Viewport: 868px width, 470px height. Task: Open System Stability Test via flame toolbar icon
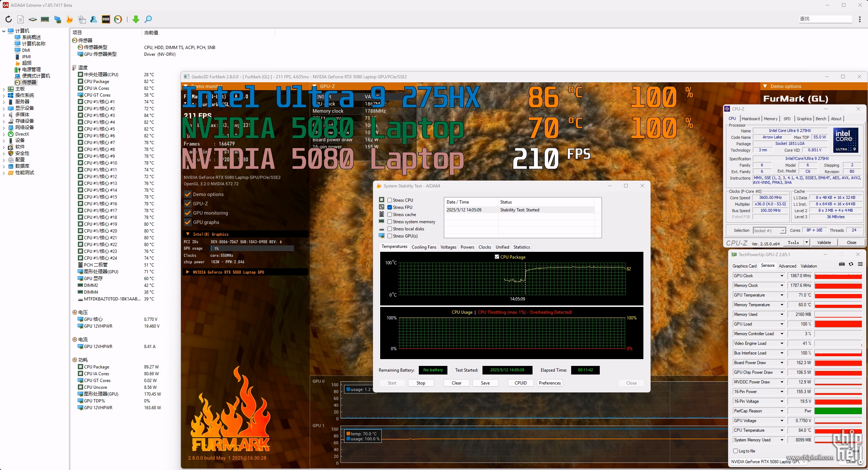(x=69, y=19)
